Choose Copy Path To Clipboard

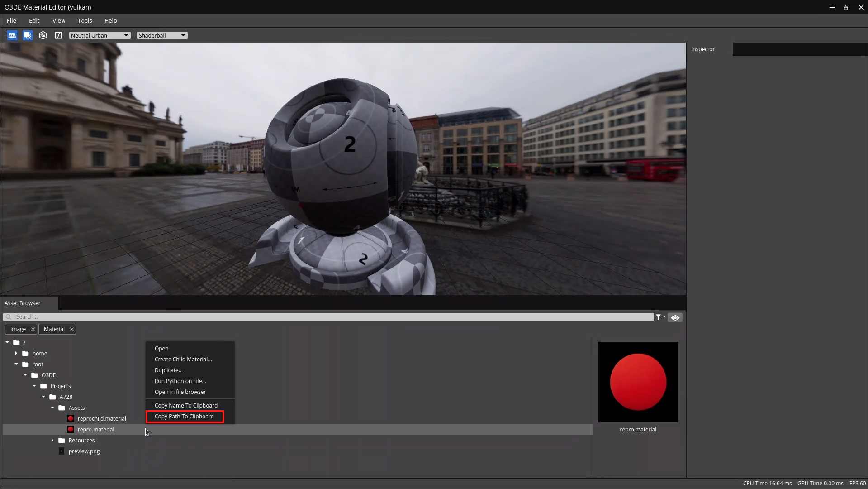(x=184, y=417)
